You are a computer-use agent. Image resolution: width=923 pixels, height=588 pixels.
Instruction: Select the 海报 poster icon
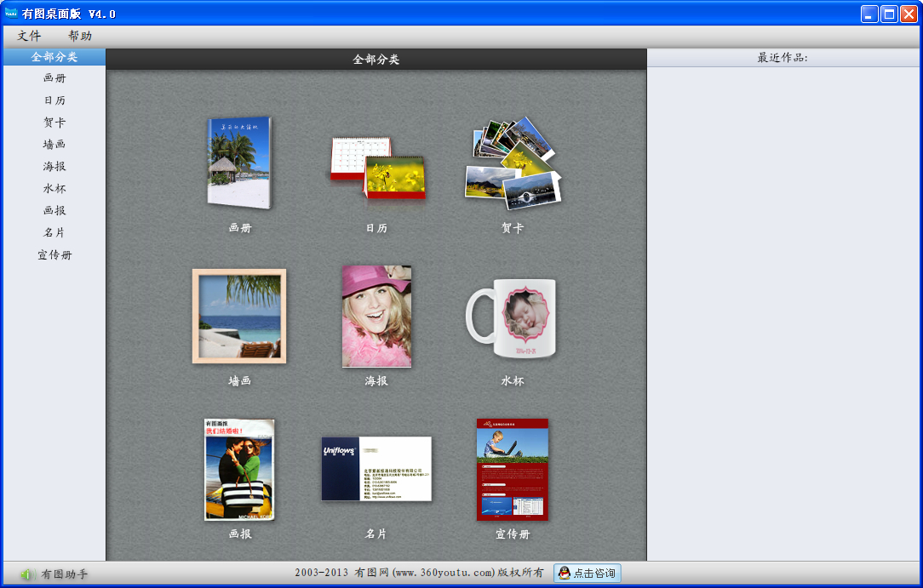(376, 316)
